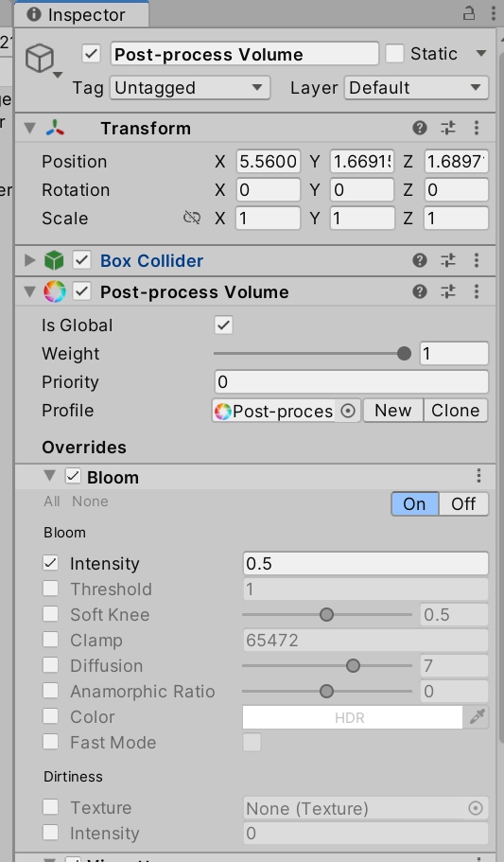Click the Clone profile button

[x=456, y=411]
